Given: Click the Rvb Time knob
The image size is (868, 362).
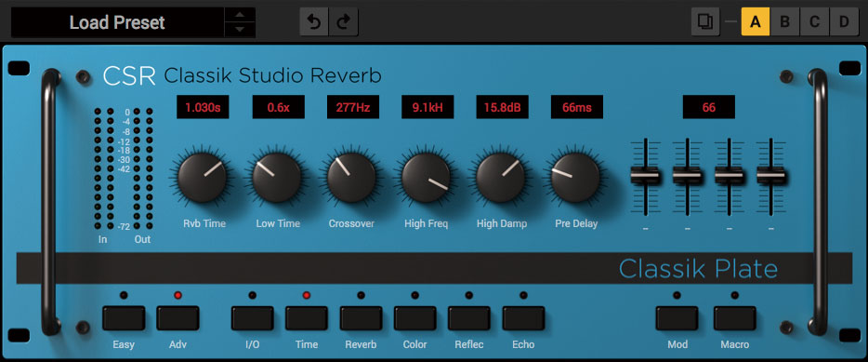Looking at the screenshot, I should click(x=202, y=178).
